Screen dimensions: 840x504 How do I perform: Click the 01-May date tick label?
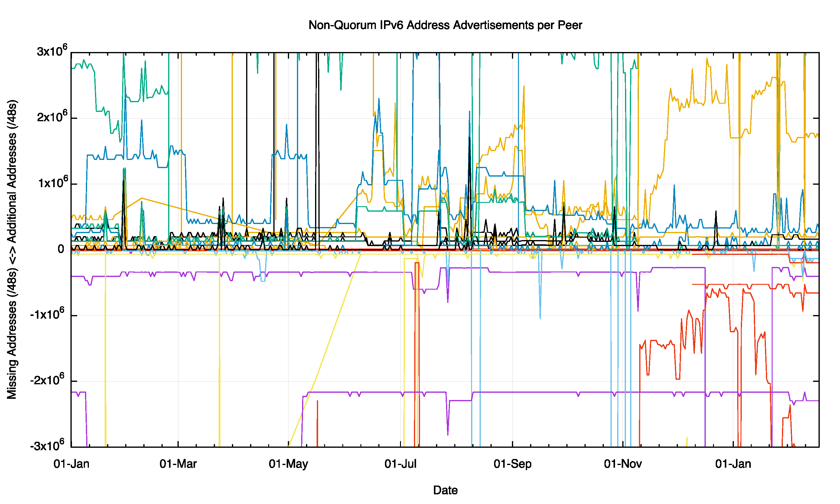coord(288,464)
